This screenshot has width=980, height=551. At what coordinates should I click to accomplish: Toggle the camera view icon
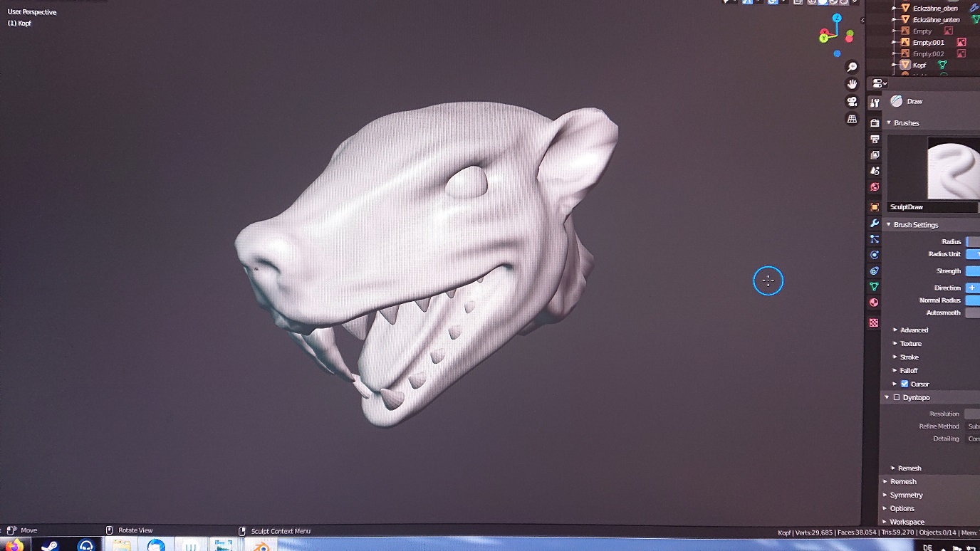(x=852, y=102)
